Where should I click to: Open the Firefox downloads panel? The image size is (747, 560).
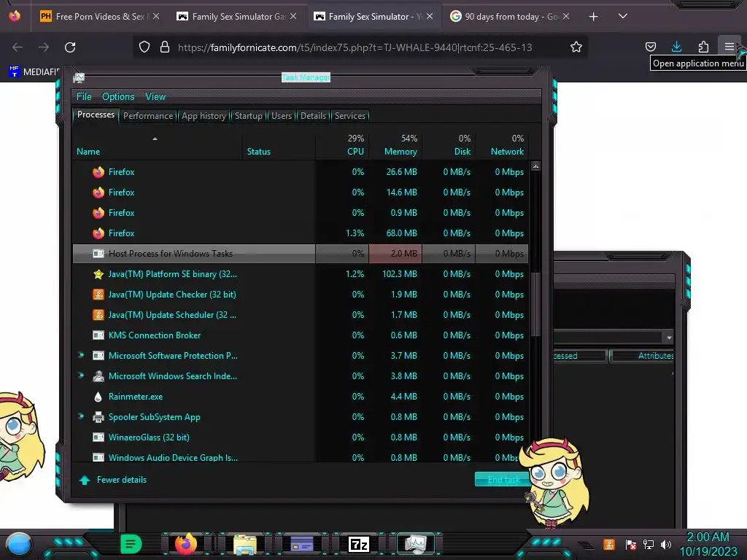(x=676, y=47)
